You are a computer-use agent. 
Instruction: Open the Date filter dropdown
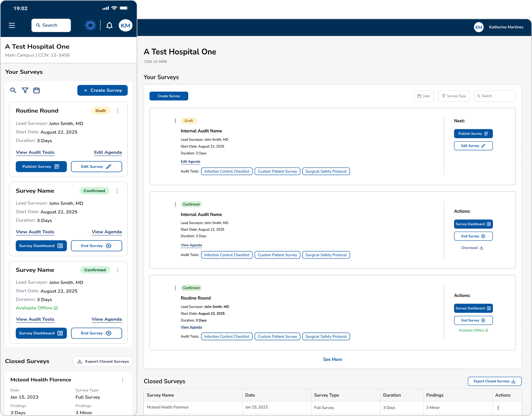[424, 96]
